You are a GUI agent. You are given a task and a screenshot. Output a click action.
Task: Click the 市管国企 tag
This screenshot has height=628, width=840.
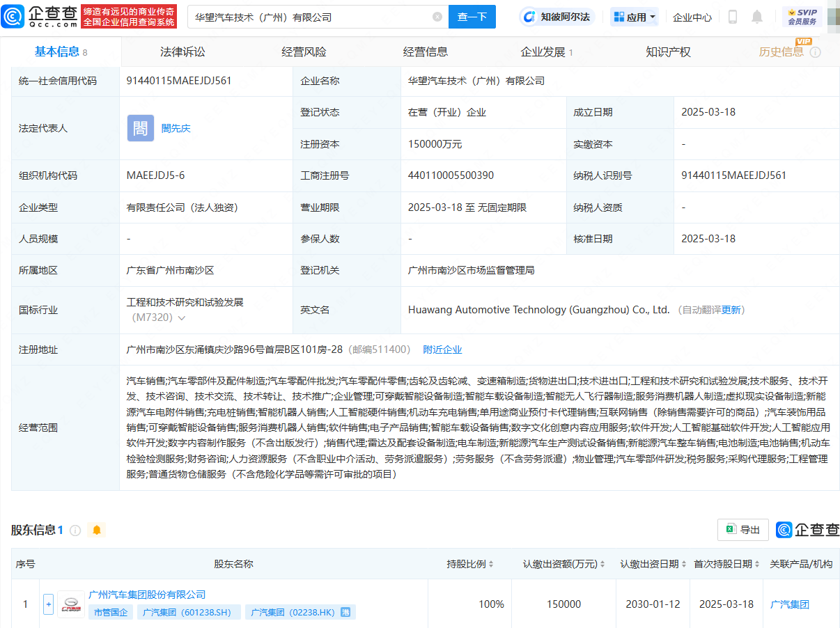pyautogui.click(x=111, y=613)
